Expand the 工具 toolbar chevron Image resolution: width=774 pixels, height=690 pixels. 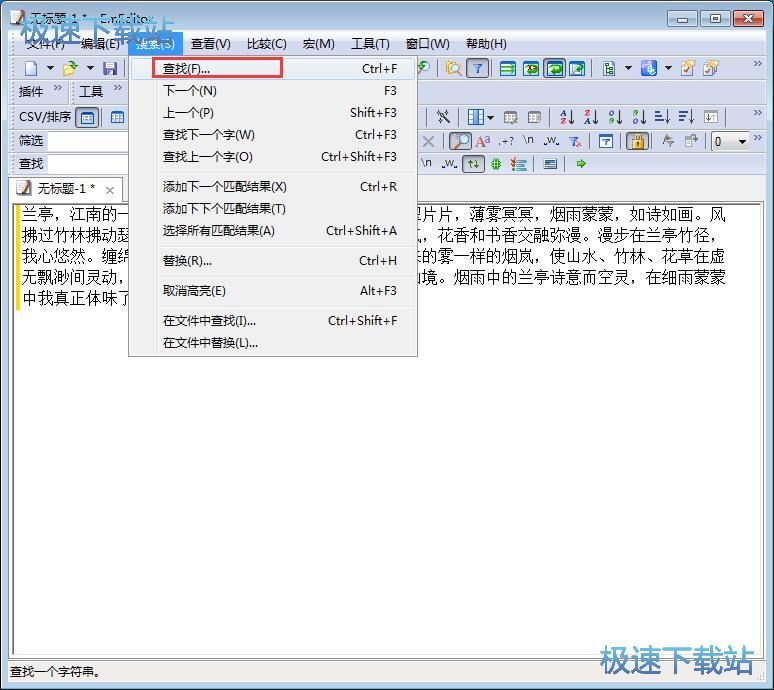click(x=117, y=88)
